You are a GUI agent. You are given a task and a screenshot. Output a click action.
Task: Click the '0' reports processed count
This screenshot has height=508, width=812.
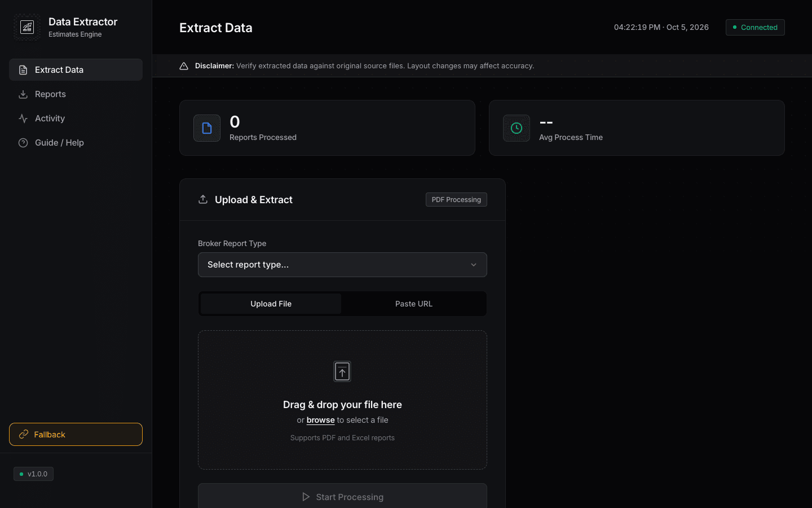(x=235, y=122)
